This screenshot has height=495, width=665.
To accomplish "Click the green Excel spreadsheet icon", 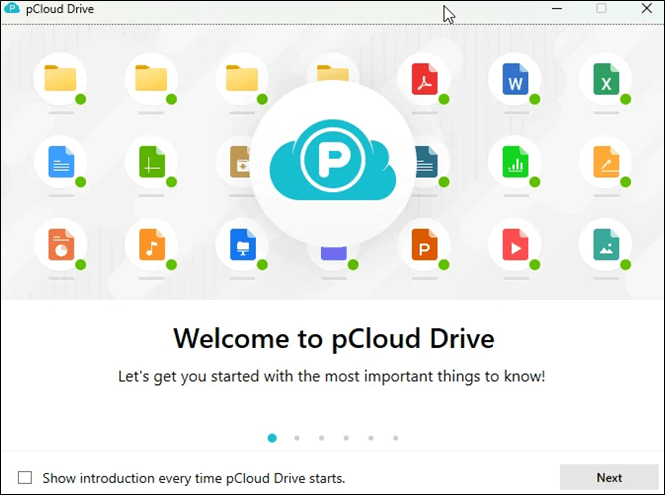I will click(606, 79).
